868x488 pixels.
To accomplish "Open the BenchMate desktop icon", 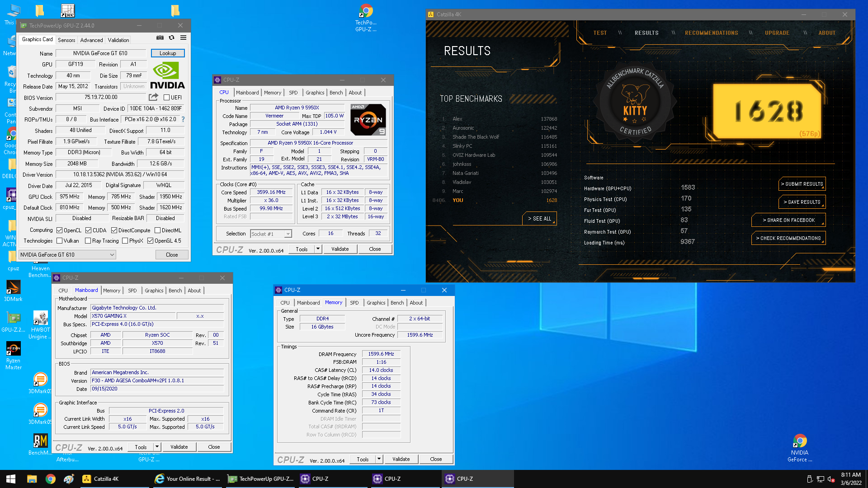I will pyautogui.click(x=40, y=444).
